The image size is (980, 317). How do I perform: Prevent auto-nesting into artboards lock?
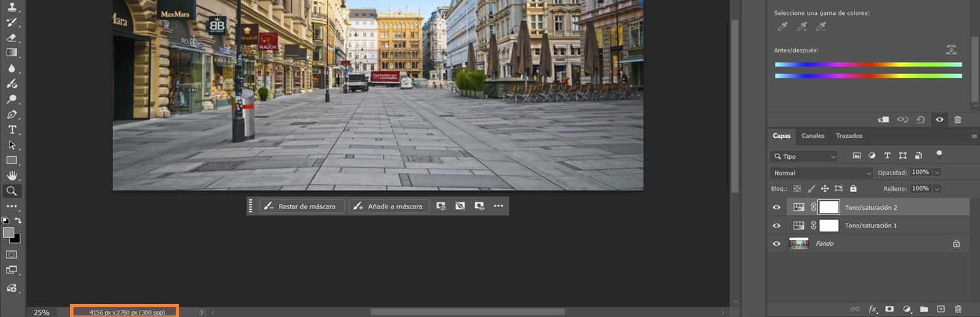[840, 188]
